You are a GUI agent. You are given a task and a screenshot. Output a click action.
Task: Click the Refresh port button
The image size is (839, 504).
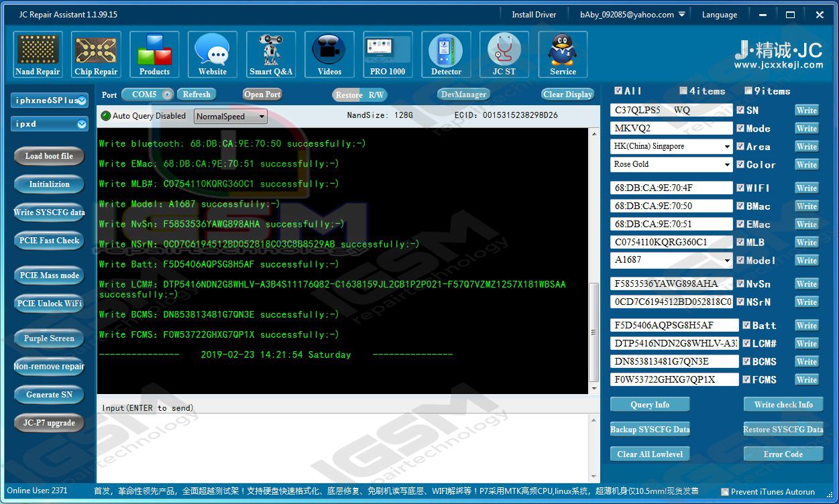[197, 94]
